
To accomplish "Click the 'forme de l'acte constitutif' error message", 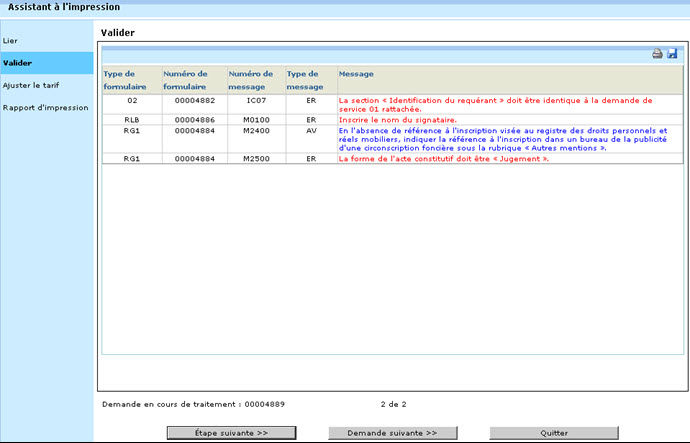I will (x=444, y=159).
